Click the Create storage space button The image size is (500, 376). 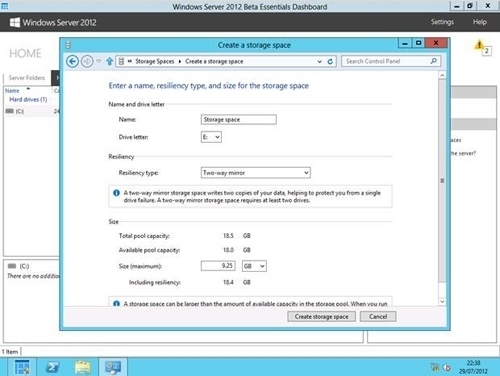(321, 317)
